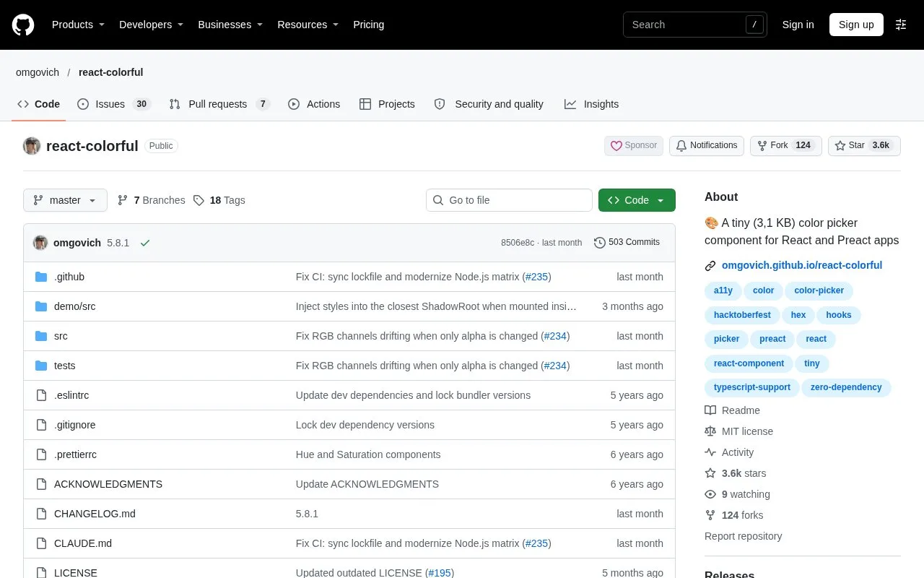Open the .eslintrc file
Screen dimensions: 924x578
71,395
